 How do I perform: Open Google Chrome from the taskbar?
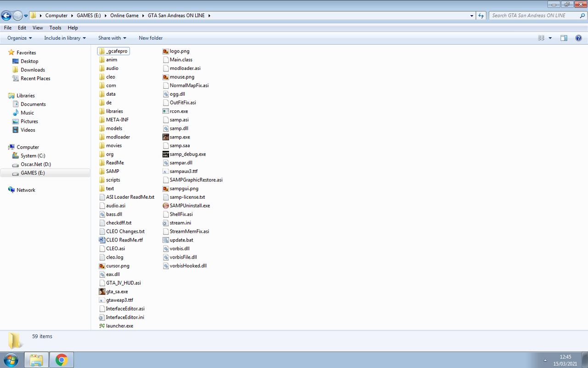tap(62, 360)
